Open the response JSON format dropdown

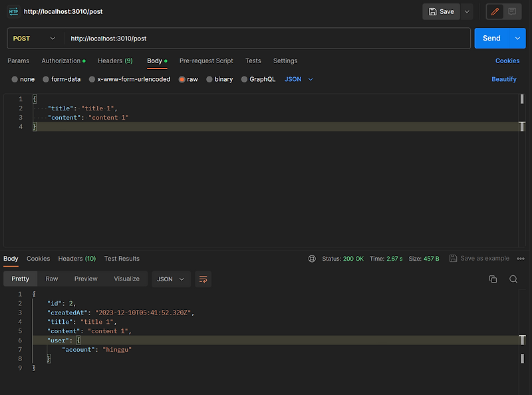coord(171,279)
